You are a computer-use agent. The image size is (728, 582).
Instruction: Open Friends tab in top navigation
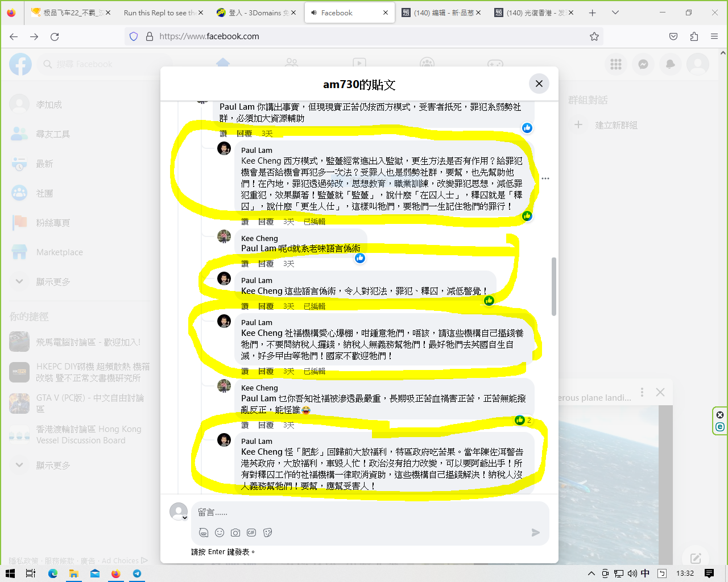click(x=291, y=64)
